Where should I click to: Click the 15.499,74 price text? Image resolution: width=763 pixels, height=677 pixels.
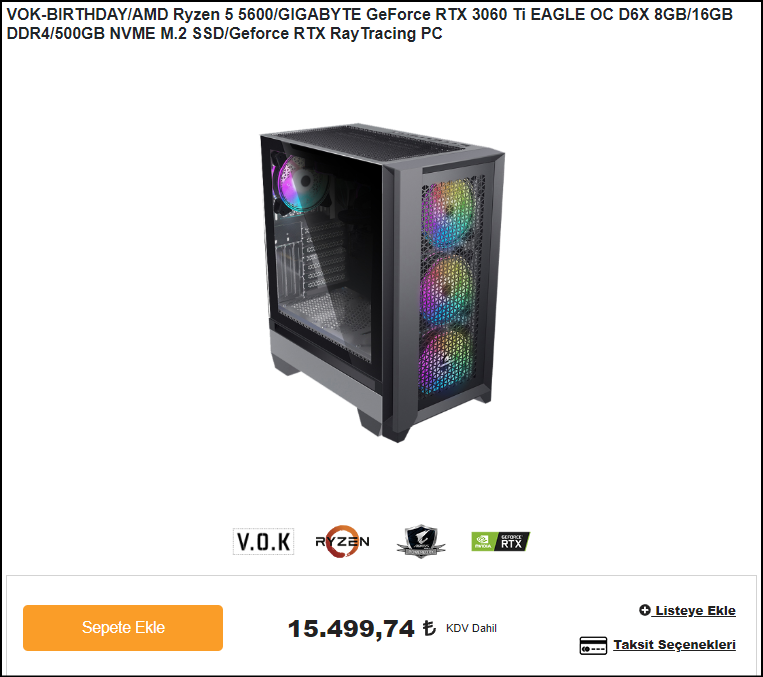[351, 628]
